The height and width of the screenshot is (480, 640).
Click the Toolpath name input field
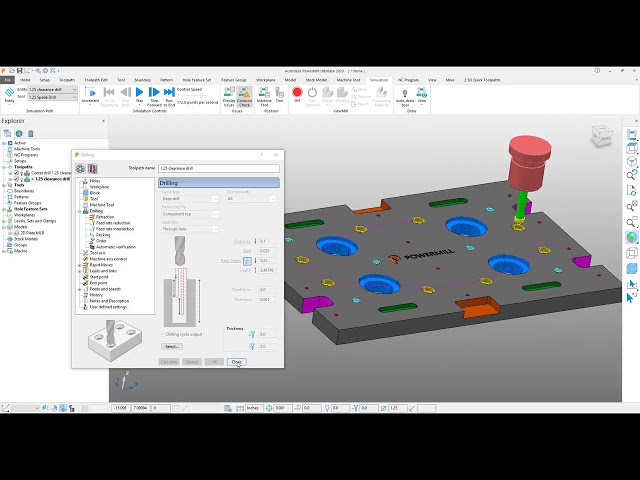(x=218, y=168)
